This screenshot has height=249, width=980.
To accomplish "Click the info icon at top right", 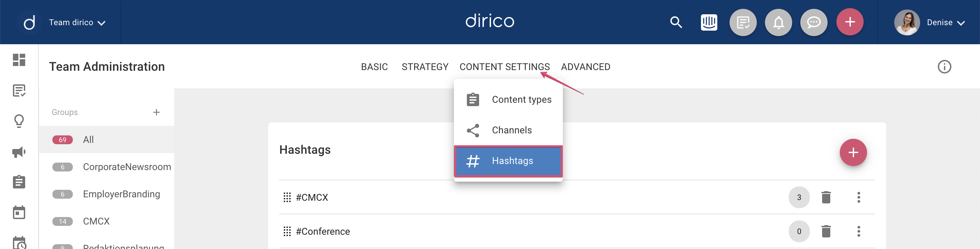I will coord(944,67).
